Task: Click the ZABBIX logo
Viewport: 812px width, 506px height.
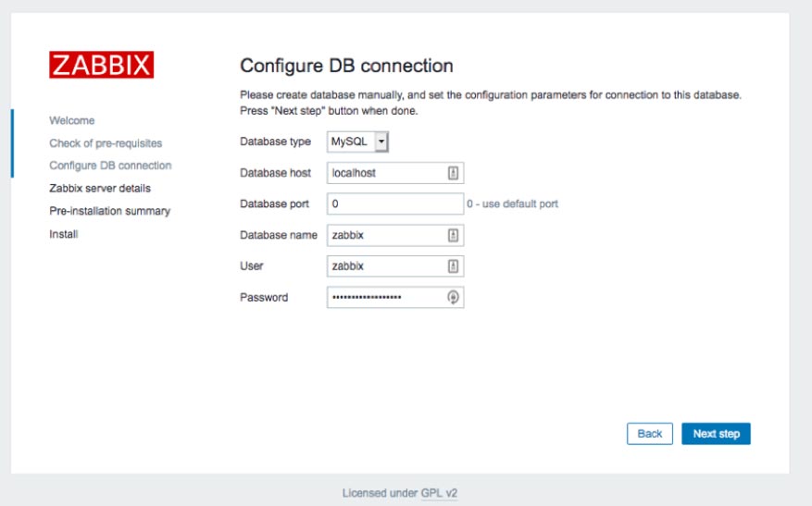Action: (102, 65)
